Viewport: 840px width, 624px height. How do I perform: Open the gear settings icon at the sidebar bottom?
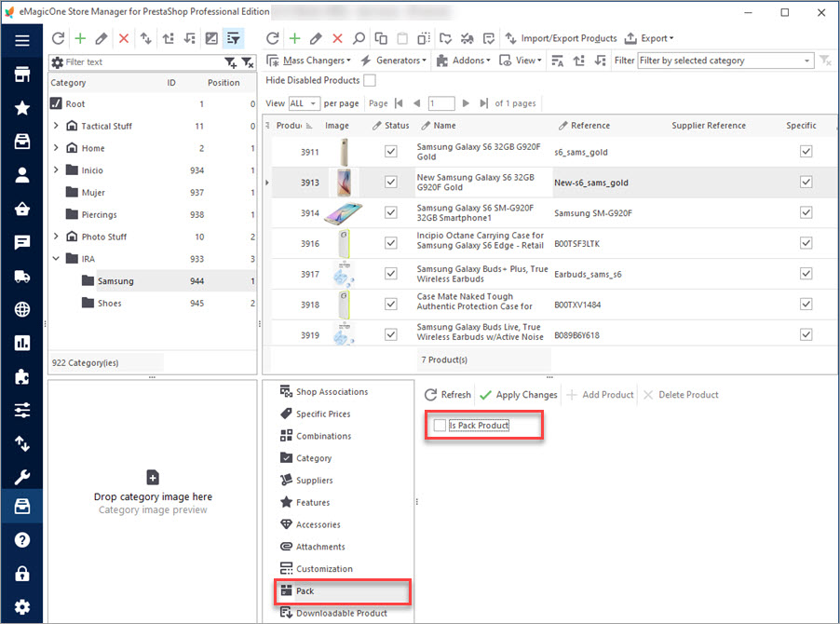click(x=22, y=607)
